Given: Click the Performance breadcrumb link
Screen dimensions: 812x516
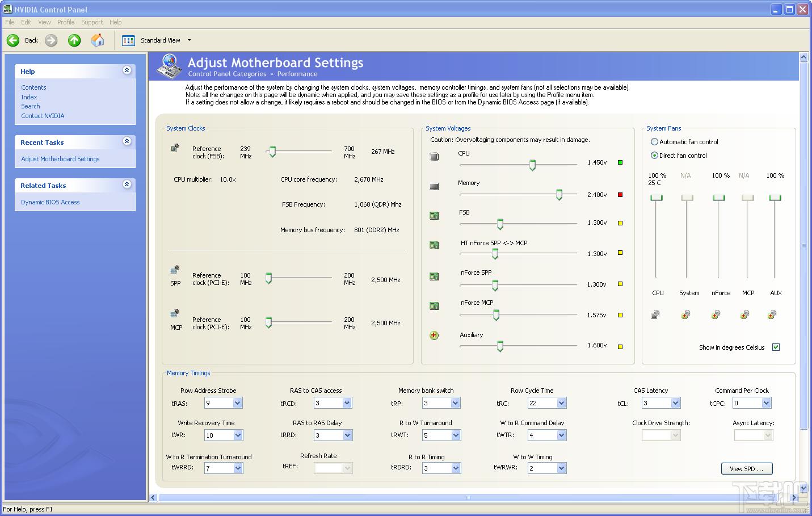Looking at the screenshot, I should [x=297, y=74].
